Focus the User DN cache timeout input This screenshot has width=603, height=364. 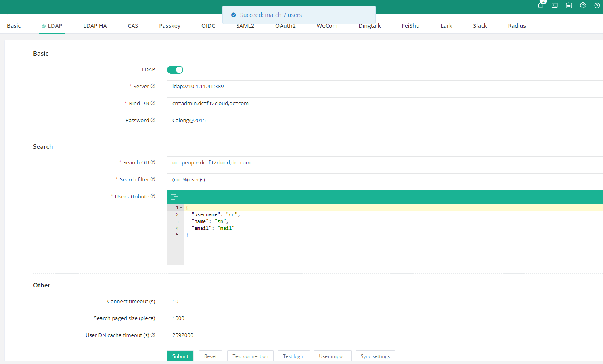[x=385, y=335]
